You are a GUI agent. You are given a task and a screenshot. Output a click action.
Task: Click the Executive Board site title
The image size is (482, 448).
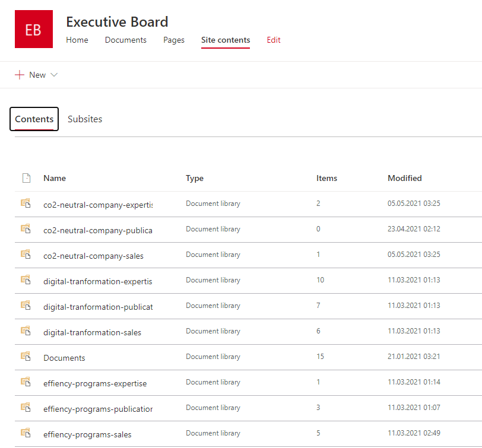point(117,22)
